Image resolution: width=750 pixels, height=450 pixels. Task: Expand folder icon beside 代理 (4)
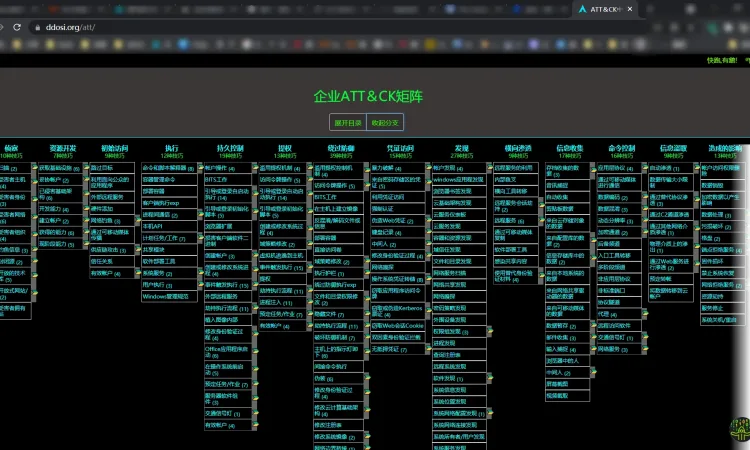point(645,314)
